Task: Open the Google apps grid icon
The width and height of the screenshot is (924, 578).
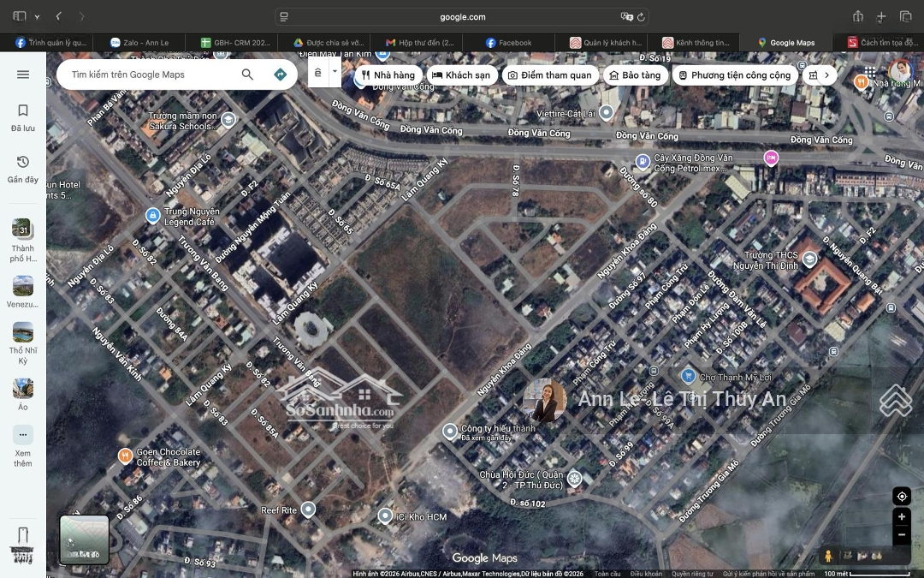Action: (x=869, y=73)
